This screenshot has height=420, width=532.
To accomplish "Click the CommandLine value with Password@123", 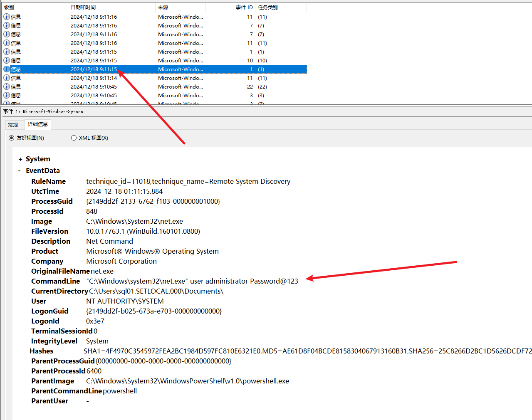I will pos(192,281).
